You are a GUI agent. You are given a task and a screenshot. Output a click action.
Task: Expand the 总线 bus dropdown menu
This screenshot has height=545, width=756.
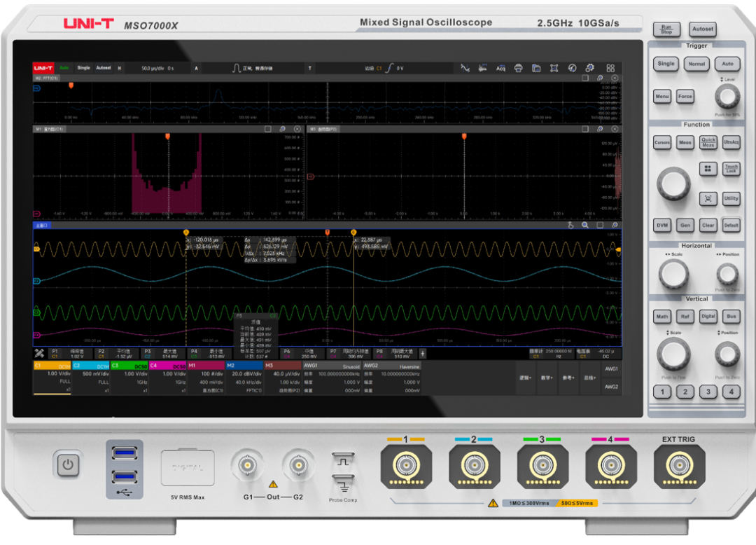click(x=589, y=377)
